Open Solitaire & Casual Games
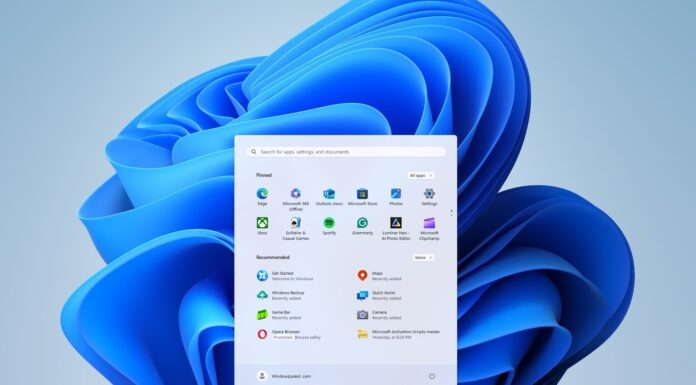Screen dimensions: 696x385 296,229
